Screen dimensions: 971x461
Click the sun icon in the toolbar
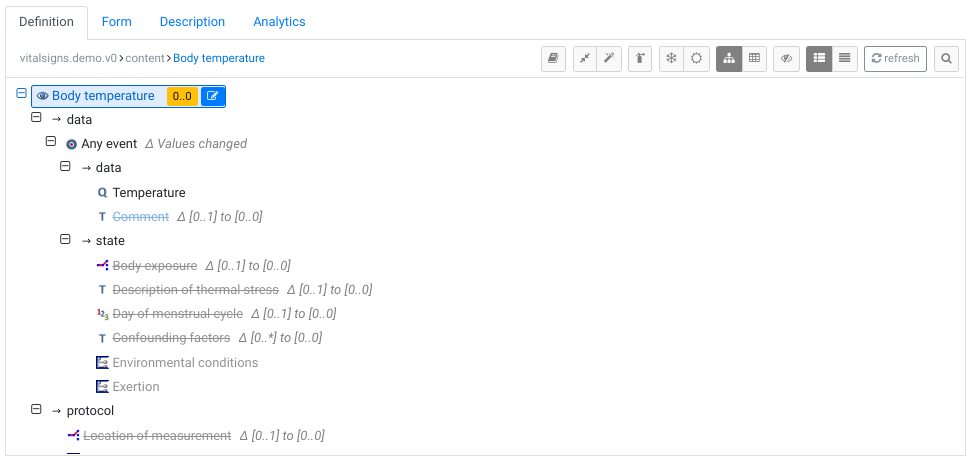696,59
